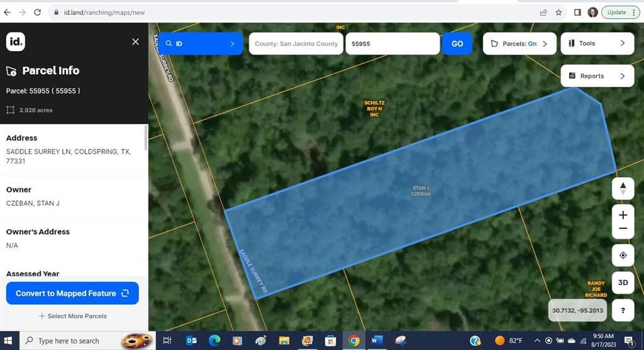Click the San Jacinto County field
The image size is (644, 350).
296,44
